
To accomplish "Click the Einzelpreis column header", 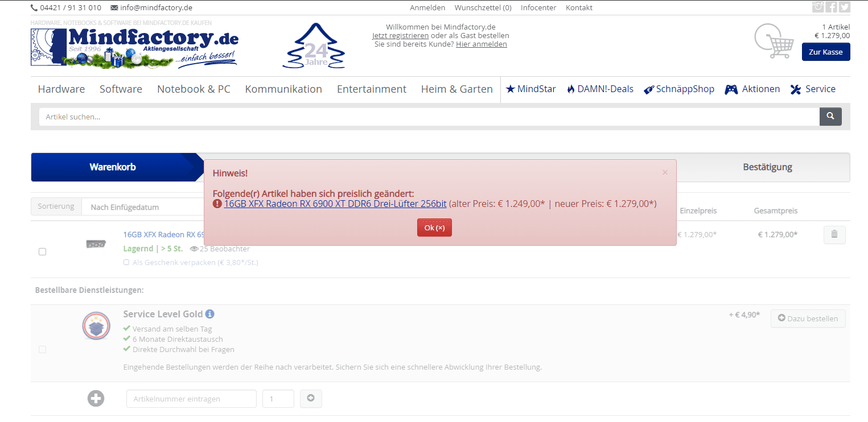I will 698,210.
